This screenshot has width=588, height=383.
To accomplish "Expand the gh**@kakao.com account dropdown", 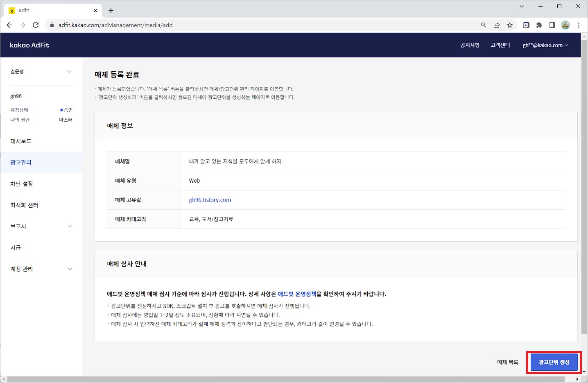I will 545,45.
